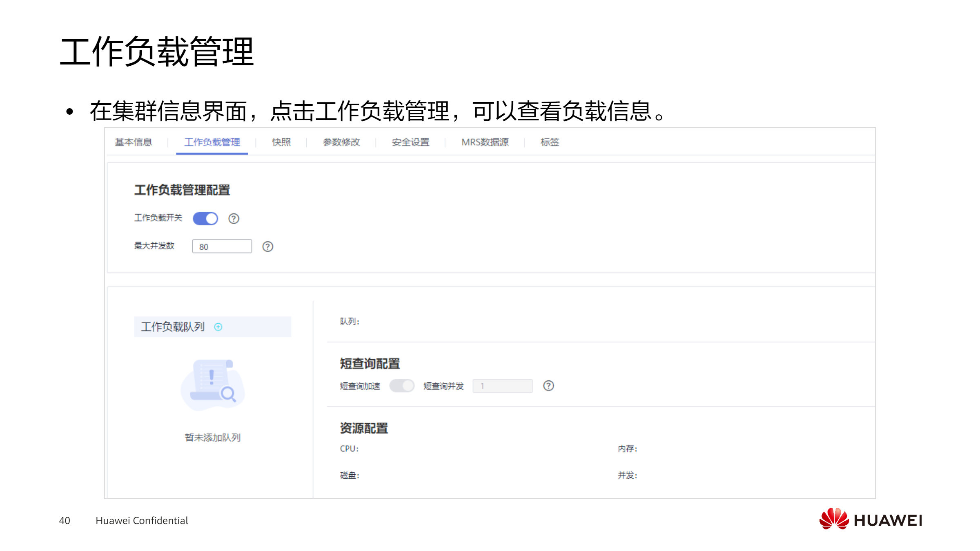Image resolution: width=980 pixels, height=551 pixels.
Task: Click help icon after 短查询并发 input
Action: point(548,386)
